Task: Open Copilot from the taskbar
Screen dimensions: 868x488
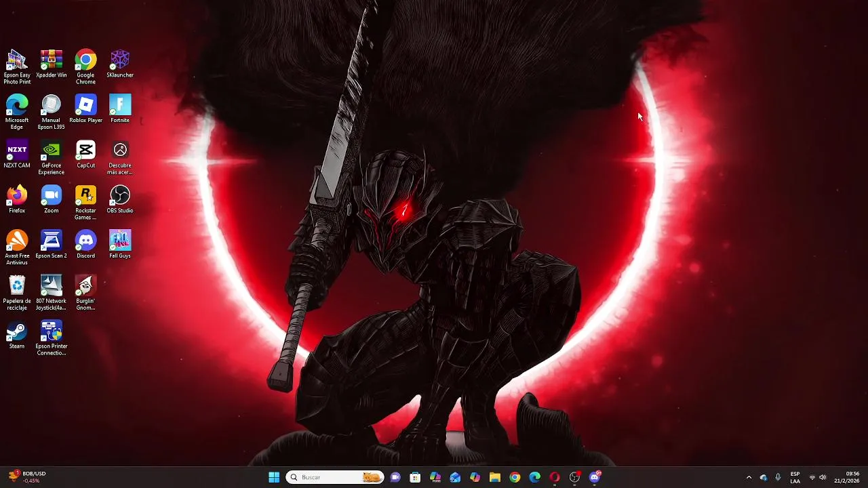Action: pos(475,477)
